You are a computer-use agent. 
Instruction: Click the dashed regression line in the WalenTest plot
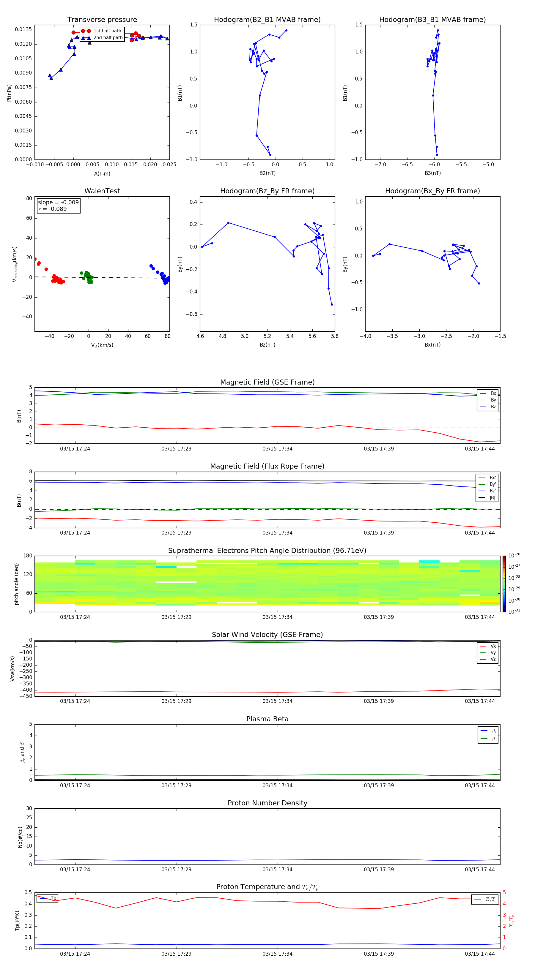(102, 277)
